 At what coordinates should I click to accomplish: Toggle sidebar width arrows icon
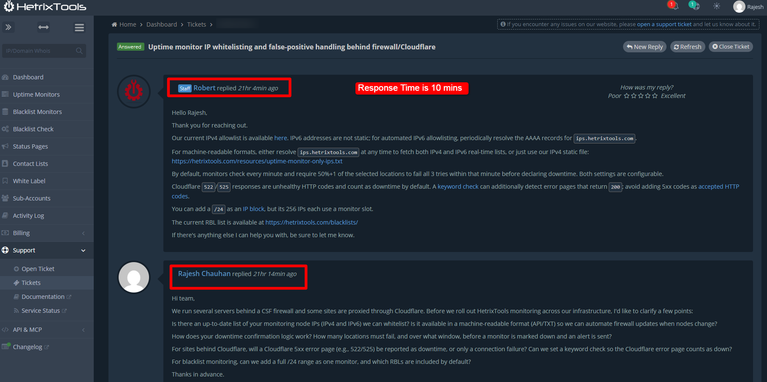pos(44,28)
